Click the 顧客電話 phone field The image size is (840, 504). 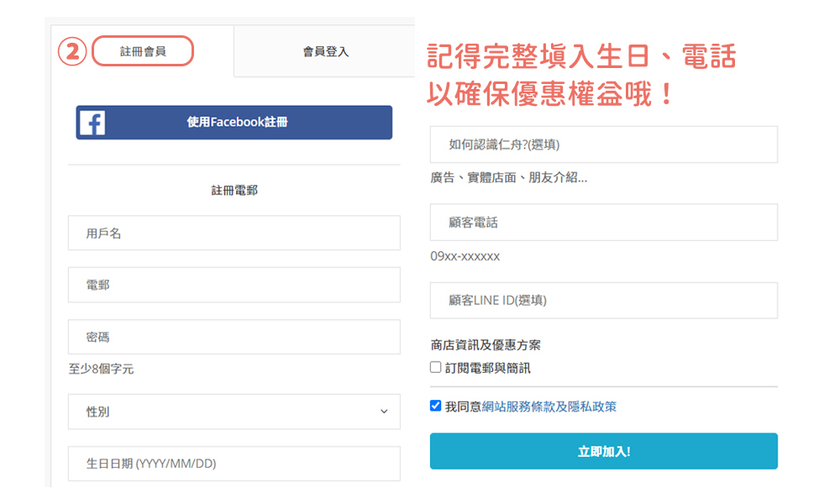[x=603, y=223]
